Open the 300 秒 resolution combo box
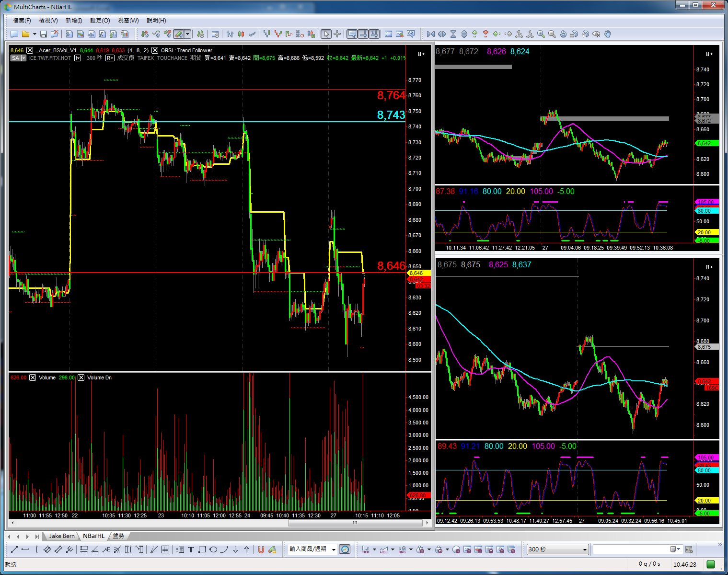Image resolution: width=728 pixels, height=583 pixels. 557,549
